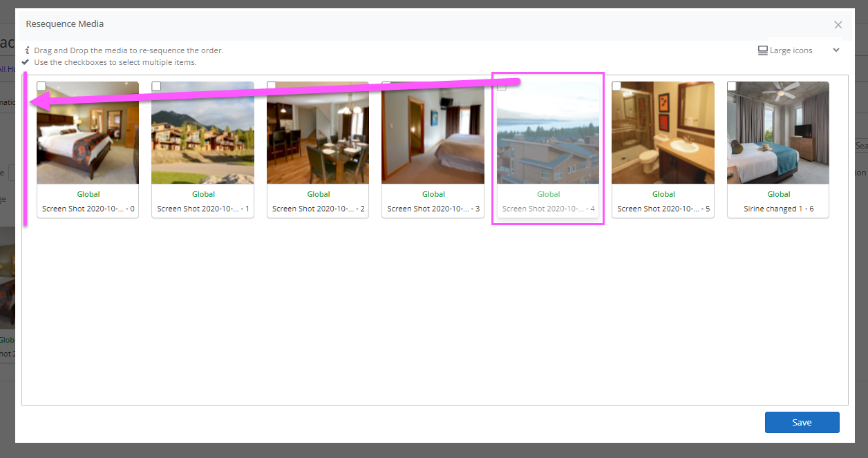The width and height of the screenshot is (868, 458).
Task: Tick the checkbox on Screen Shot - 2 card
Action: pos(272,86)
